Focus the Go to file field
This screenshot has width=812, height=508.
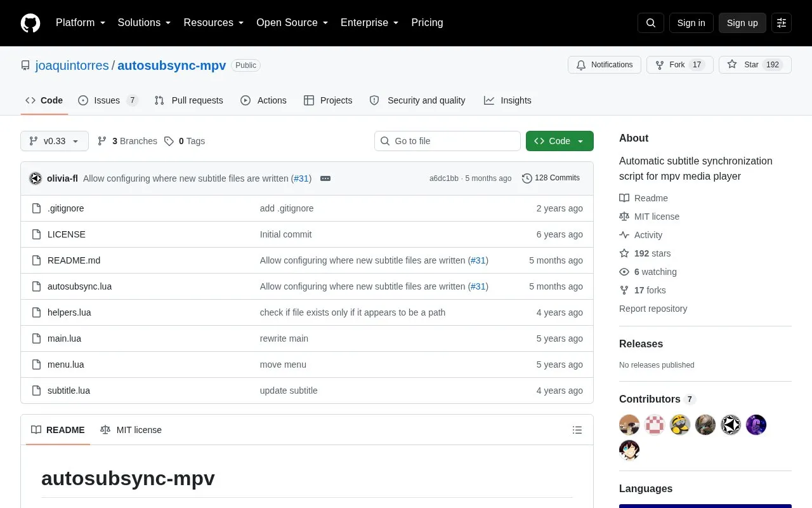tap(447, 141)
